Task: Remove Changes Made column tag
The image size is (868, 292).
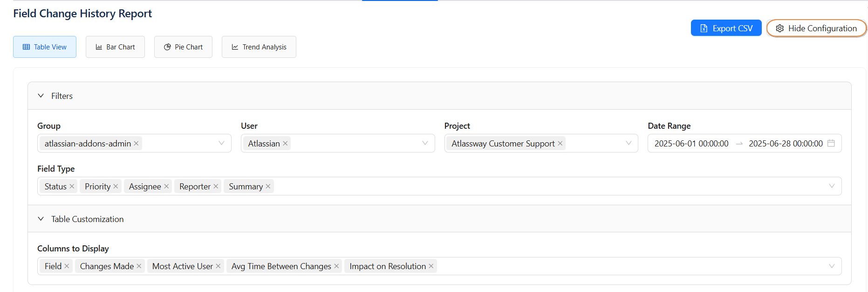Action: [139, 266]
